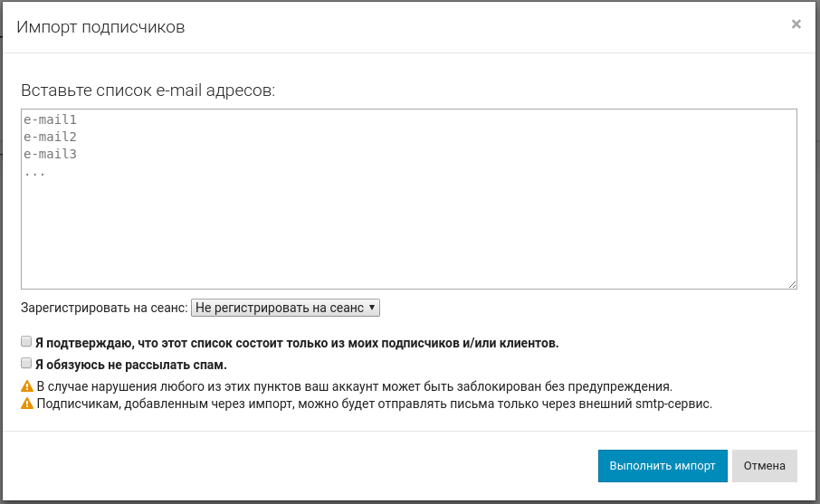820x504 pixels.
Task: Click the 'e-mail3' placeholder line
Action: point(51,154)
